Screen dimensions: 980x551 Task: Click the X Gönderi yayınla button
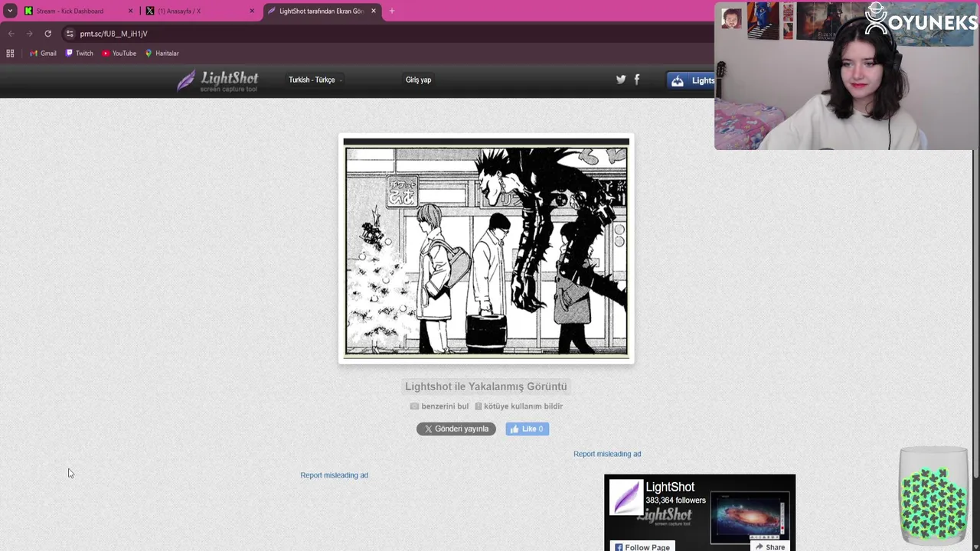tap(456, 429)
